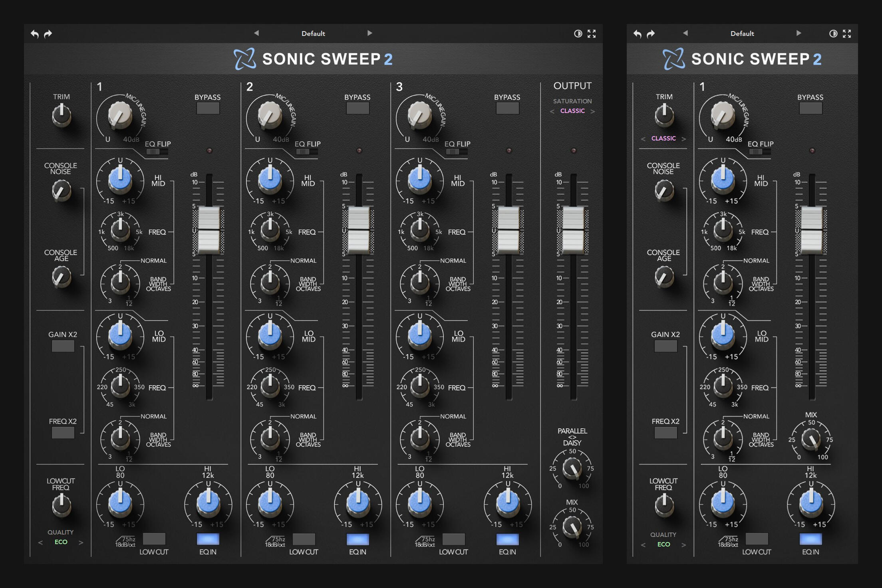Click ECO quality value in right window
Image resolution: width=882 pixels, height=588 pixels.
663,544
